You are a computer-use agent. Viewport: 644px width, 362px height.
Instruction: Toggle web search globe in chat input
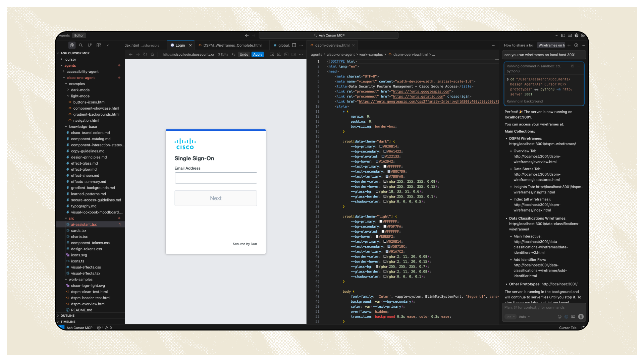point(567,317)
